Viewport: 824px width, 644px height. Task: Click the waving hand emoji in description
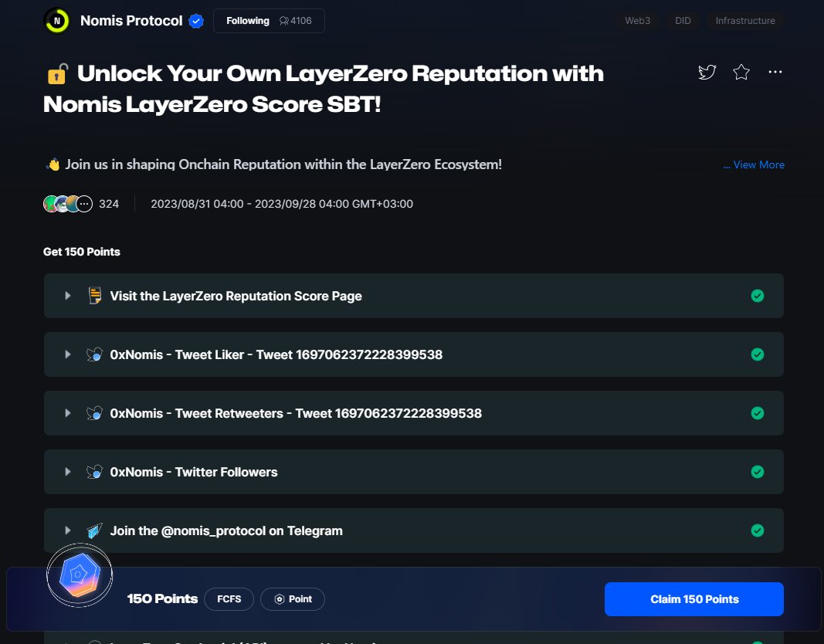53,165
